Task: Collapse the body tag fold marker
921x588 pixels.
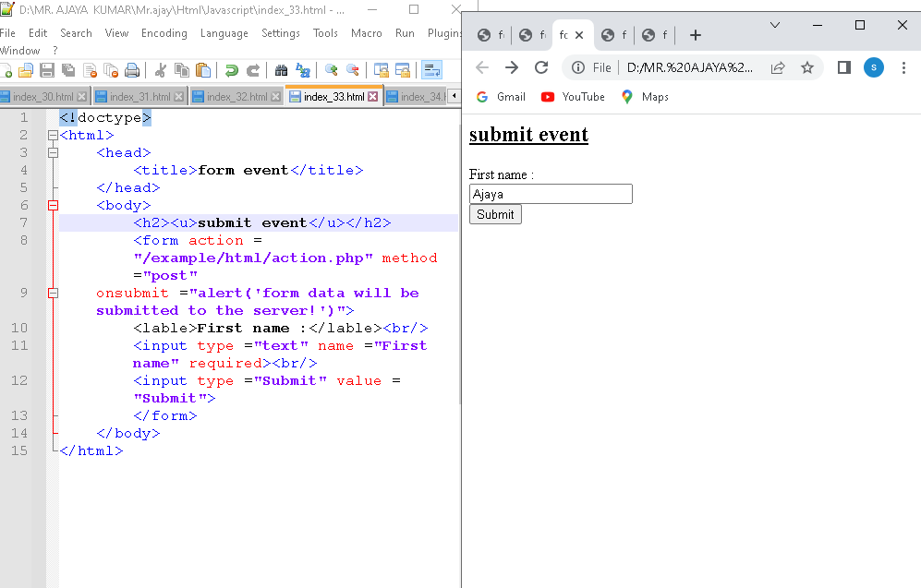Action: click(x=53, y=206)
